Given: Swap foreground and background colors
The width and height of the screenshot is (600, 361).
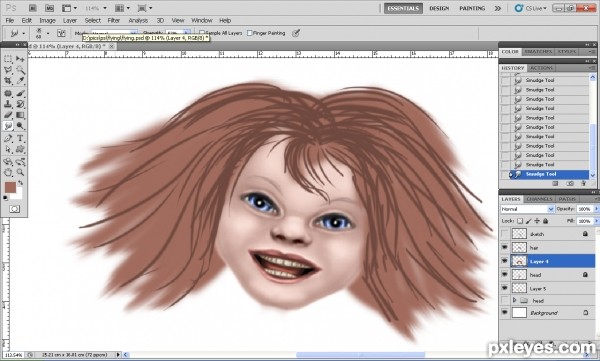Looking at the screenshot, I should pos(21,183).
